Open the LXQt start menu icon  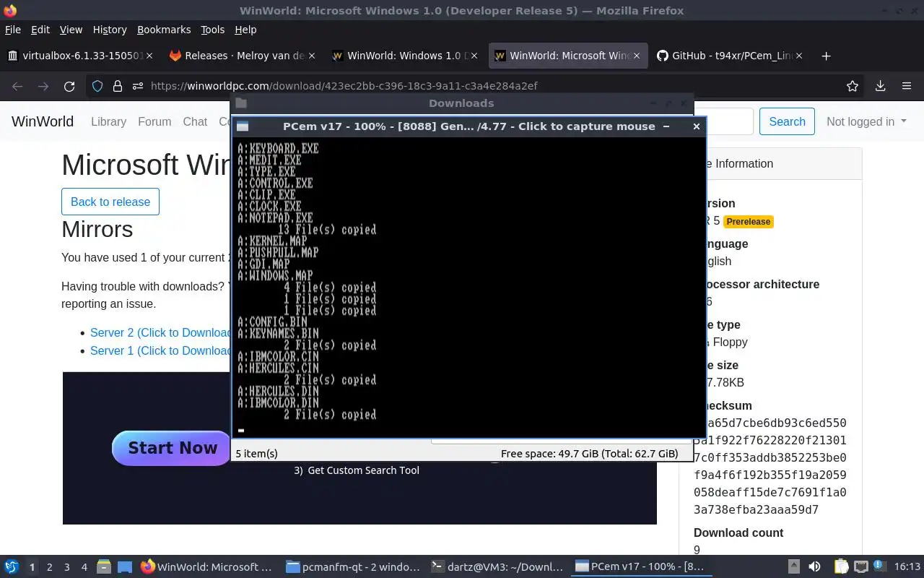12,567
